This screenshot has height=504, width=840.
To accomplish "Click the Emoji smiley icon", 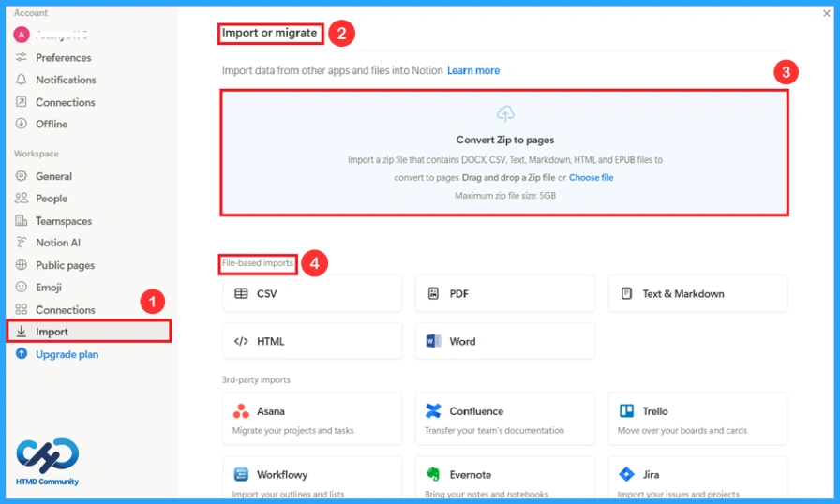I will (21, 287).
